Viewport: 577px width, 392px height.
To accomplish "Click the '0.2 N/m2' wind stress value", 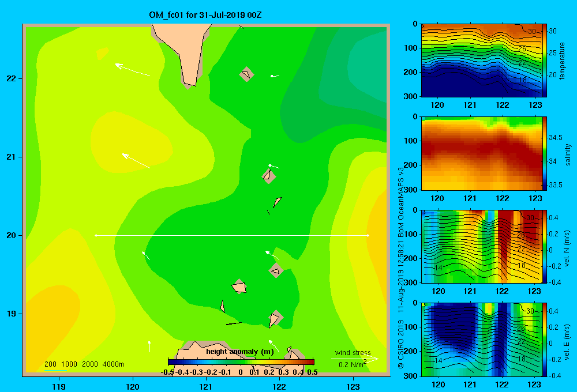I will [x=353, y=364].
